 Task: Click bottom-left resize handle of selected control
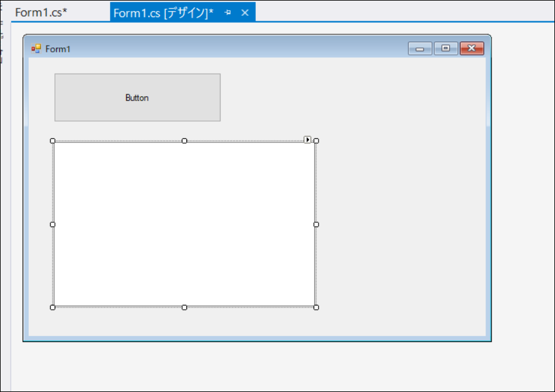(x=53, y=307)
